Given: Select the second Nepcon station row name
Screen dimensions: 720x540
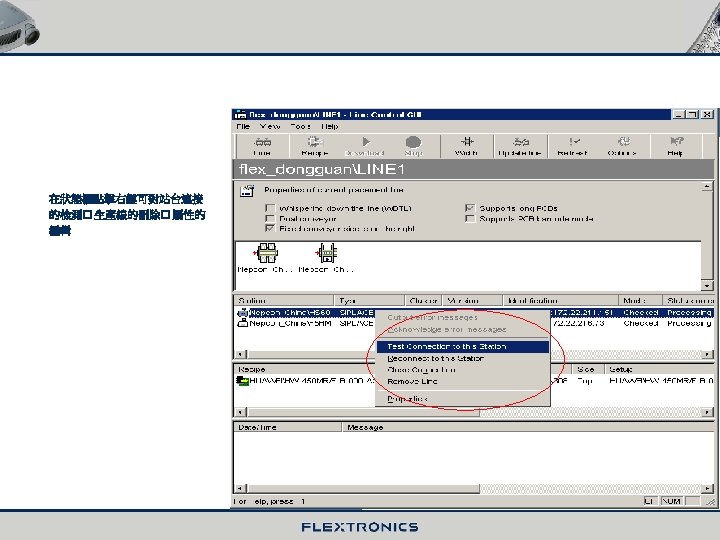Looking at the screenshot, I should pos(290,323).
